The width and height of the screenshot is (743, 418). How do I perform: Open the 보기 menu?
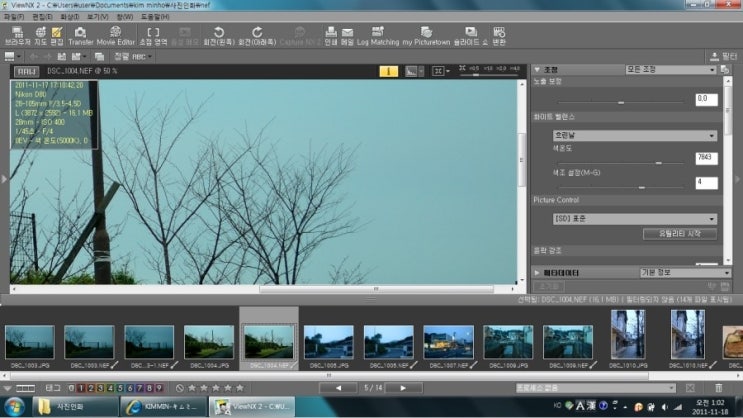96,17
